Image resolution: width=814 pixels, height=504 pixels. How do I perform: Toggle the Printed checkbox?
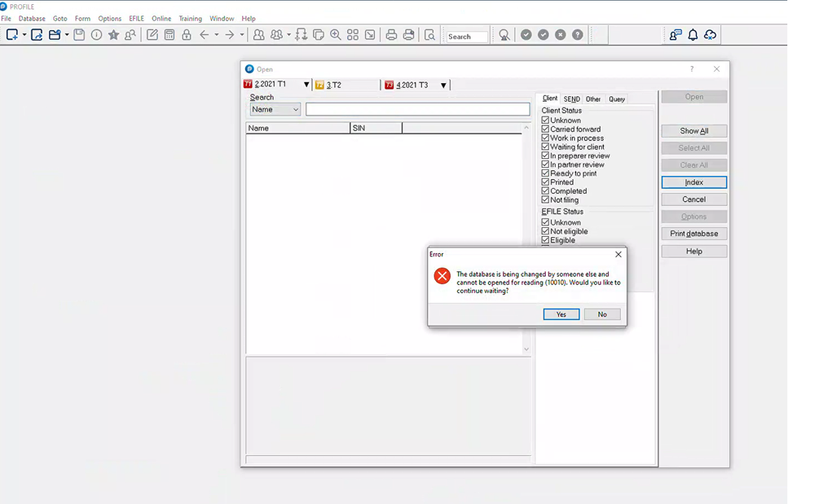pyautogui.click(x=545, y=182)
